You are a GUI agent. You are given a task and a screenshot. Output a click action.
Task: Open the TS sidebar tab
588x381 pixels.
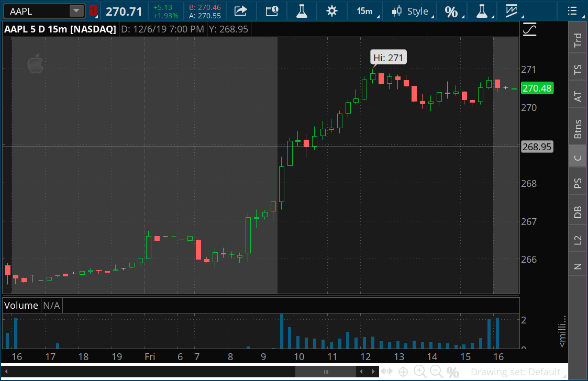(578, 69)
